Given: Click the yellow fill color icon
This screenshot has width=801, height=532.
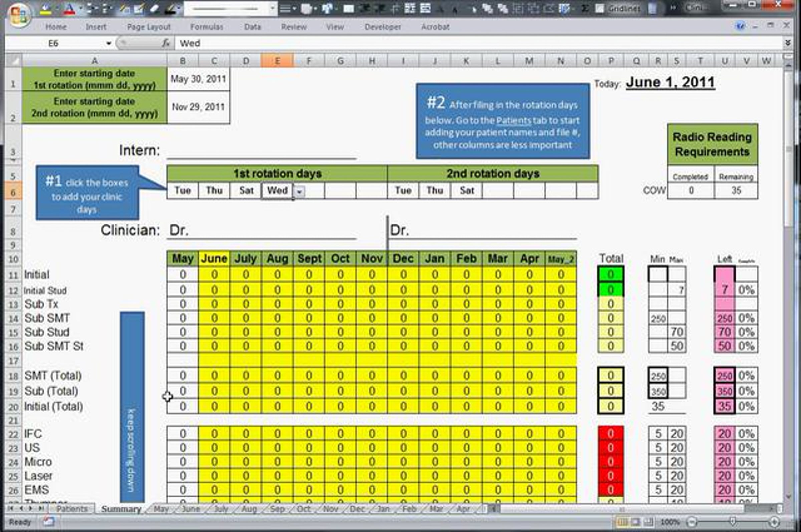Looking at the screenshot, I should 45,9.
